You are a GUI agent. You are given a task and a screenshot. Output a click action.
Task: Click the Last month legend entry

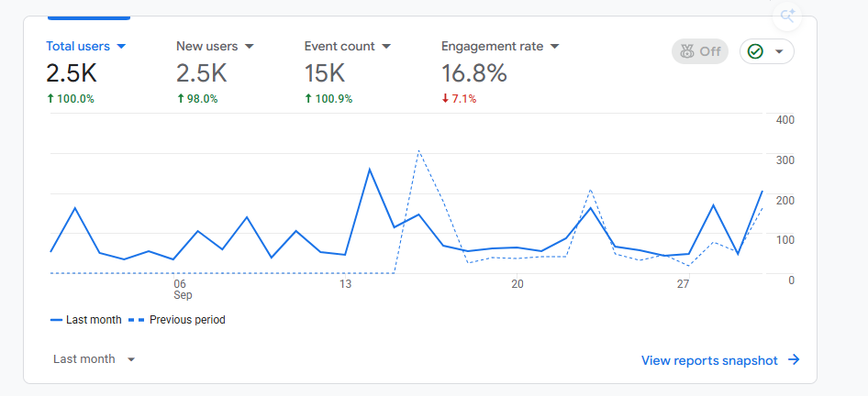(86, 320)
